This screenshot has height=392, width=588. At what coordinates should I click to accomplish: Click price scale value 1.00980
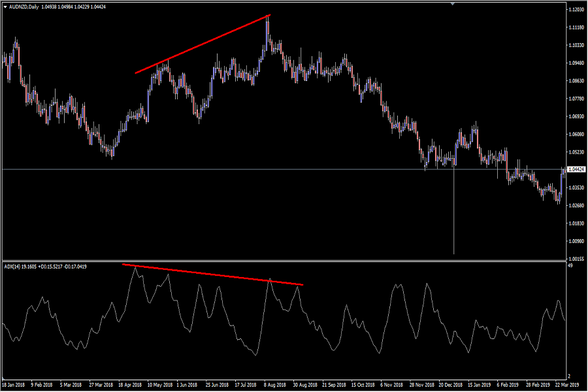point(576,241)
